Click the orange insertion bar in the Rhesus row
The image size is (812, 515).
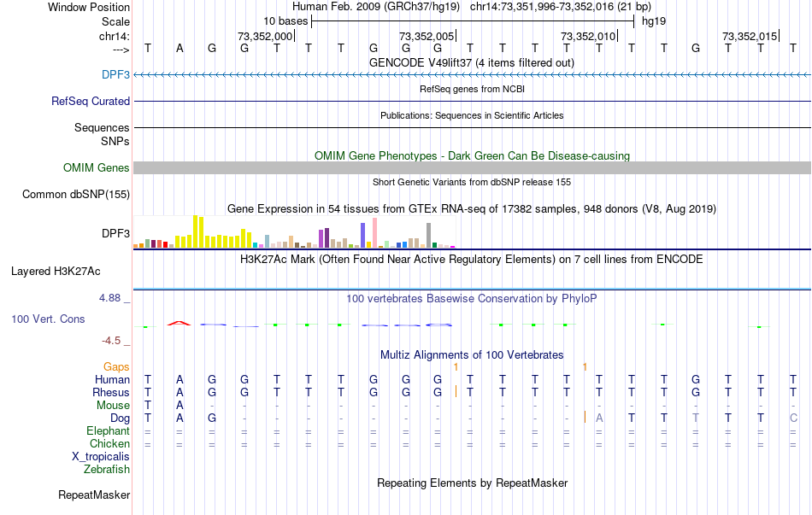(456, 391)
